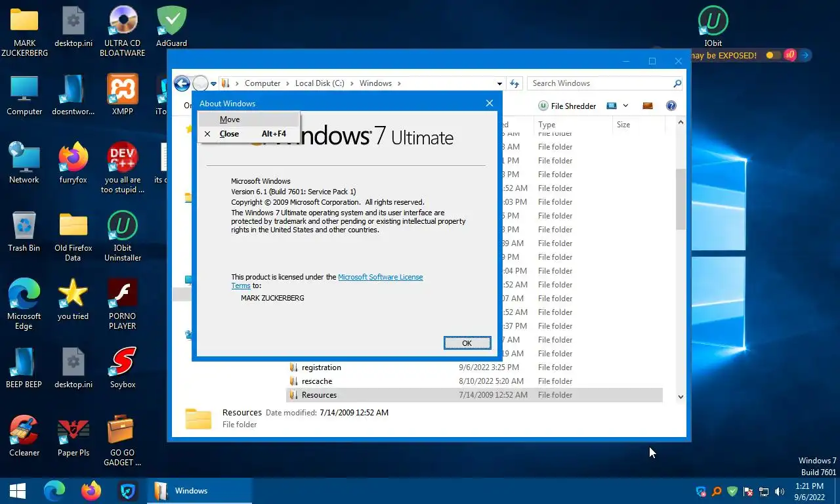Open the File Shredder toolbar item
Image resolution: width=840 pixels, height=504 pixels.
click(567, 106)
